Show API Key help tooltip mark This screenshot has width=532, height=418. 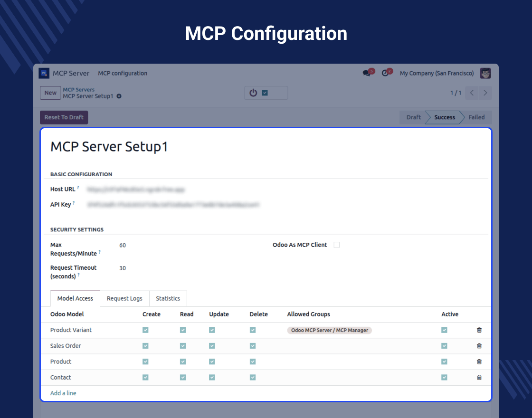(74, 203)
